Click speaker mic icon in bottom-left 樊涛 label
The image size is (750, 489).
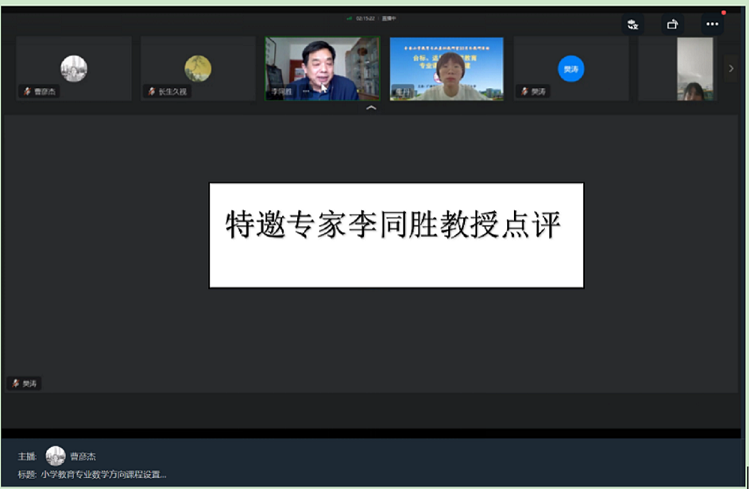15,383
